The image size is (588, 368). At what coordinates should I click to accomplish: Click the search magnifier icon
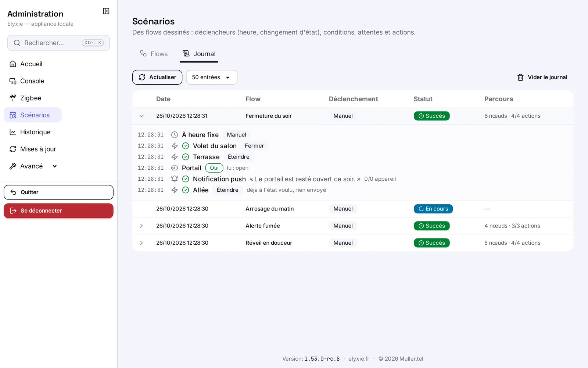point(17,43)
